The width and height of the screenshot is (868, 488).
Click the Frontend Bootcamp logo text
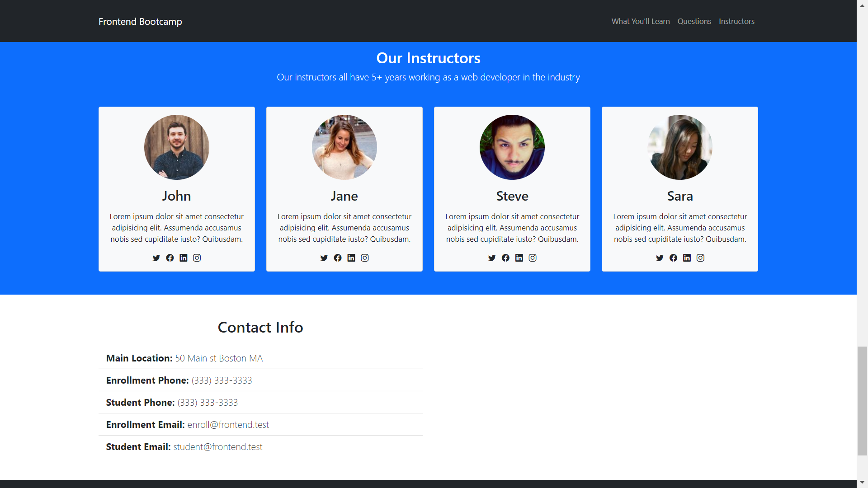point(140,21)
